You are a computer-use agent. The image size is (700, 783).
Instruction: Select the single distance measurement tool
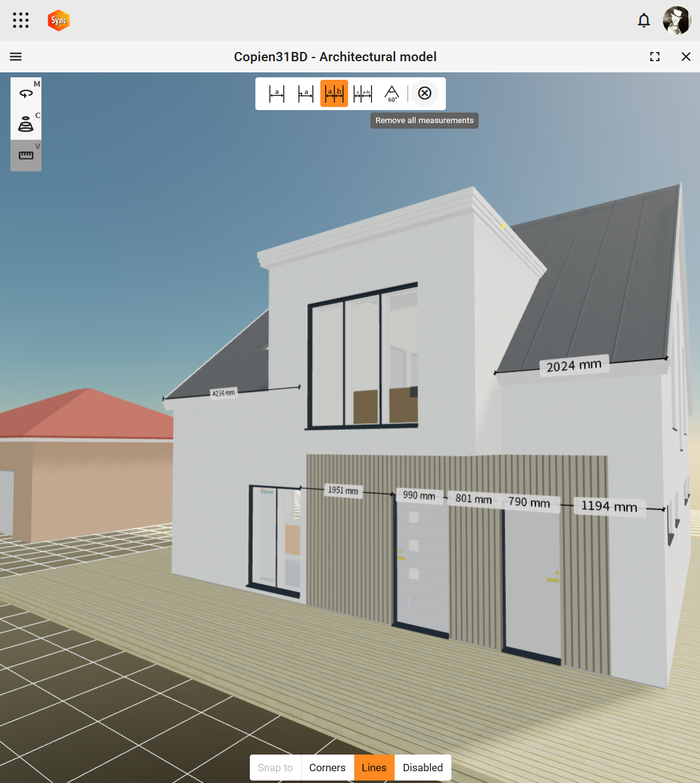click(x=276, y=93)
